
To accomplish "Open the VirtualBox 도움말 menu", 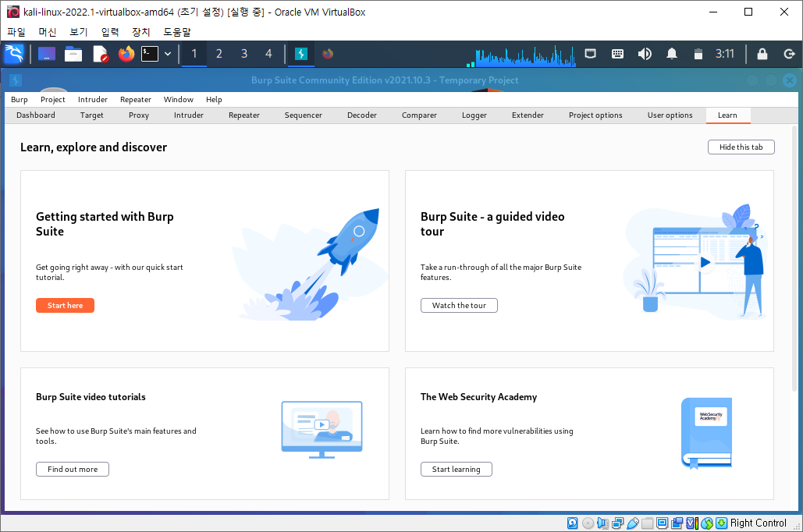I will pyautogui.click(x=176, y=32).
